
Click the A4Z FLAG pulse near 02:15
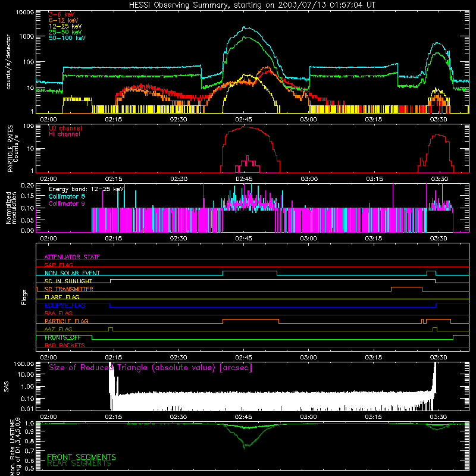click(111, 328)
